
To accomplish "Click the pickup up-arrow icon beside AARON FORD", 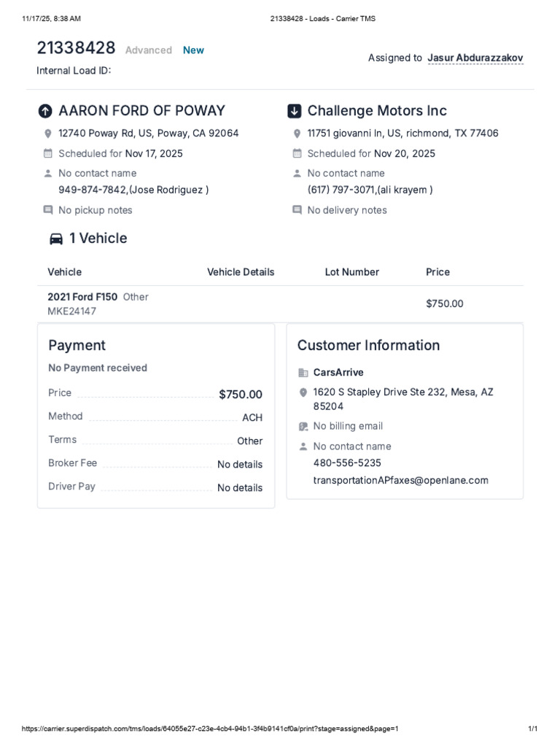I will tap(45, 111).
